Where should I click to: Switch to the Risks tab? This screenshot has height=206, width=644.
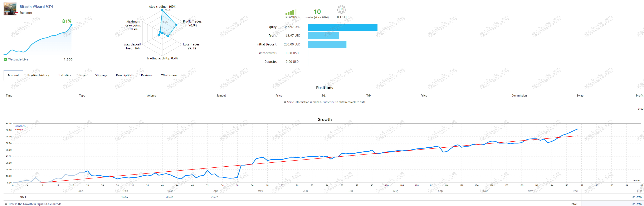[x=83, y=75]
